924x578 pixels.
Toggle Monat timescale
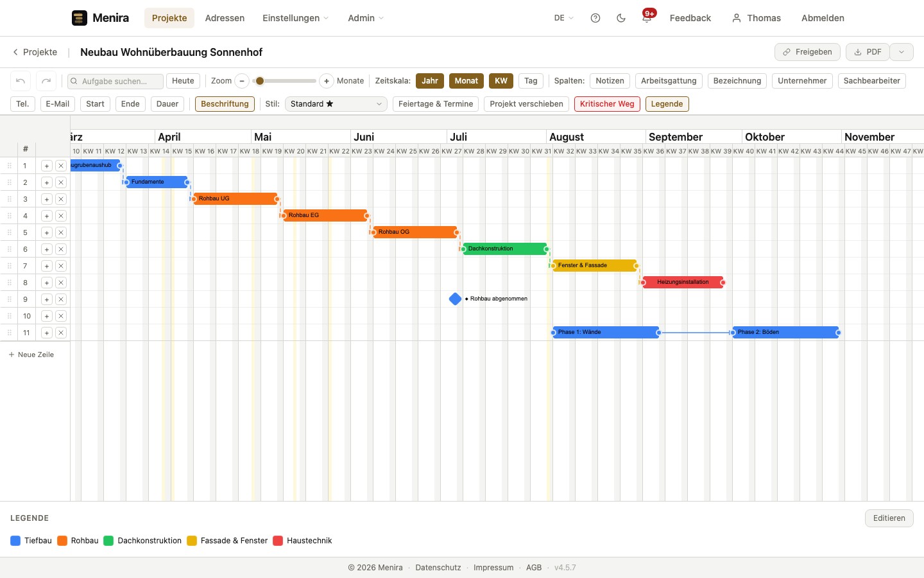[x=466, y=81]
